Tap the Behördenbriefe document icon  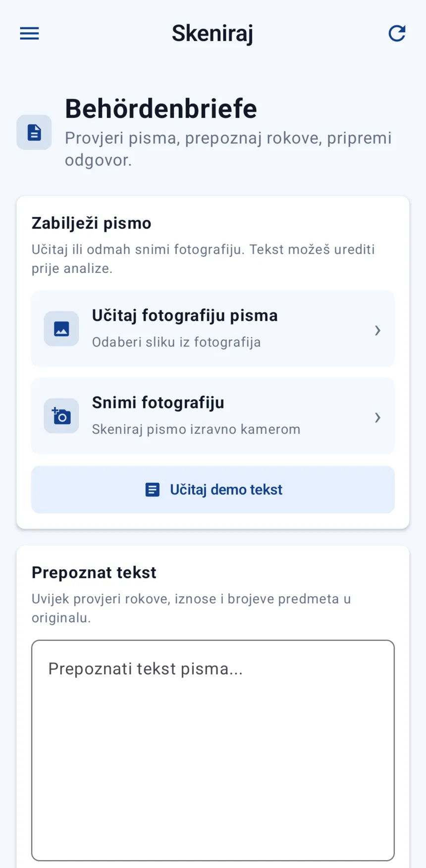(x=34, y=132)
